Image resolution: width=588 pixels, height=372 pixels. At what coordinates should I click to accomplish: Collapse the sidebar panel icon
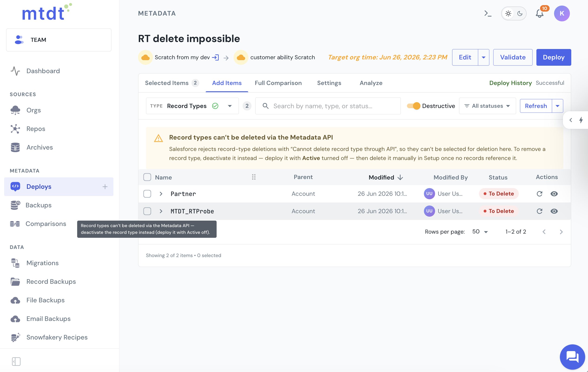coord(16,361)
